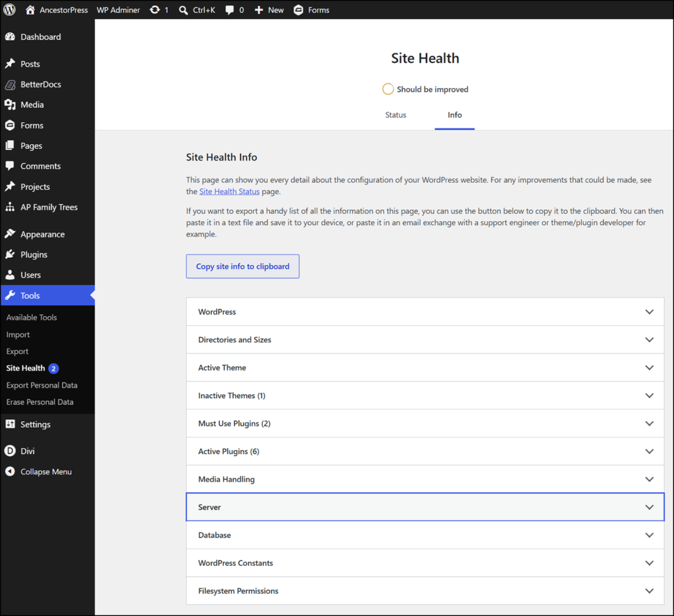
Task: Click the Site Health Info heading
Action: pos(221,157)
